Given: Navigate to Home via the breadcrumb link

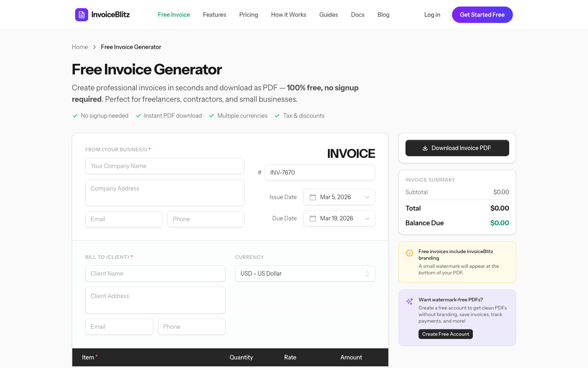Looking at the screenshot, I should [80, 47].
